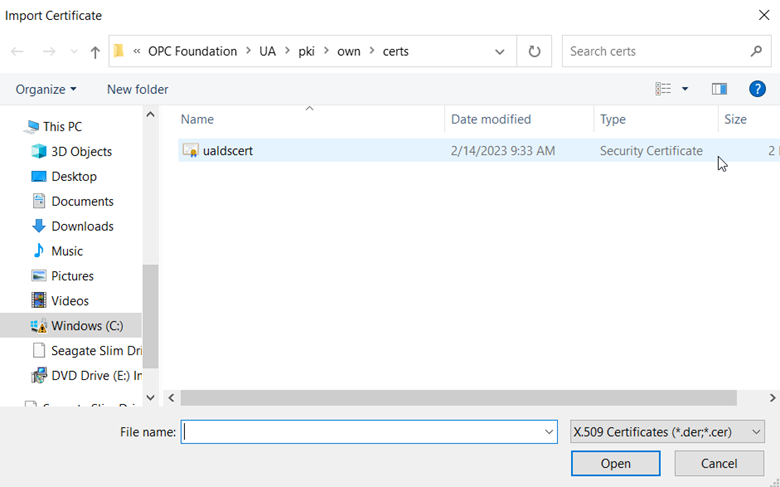
Task: Select DVD Drive (E:) entry
Action: coord(97,376)
